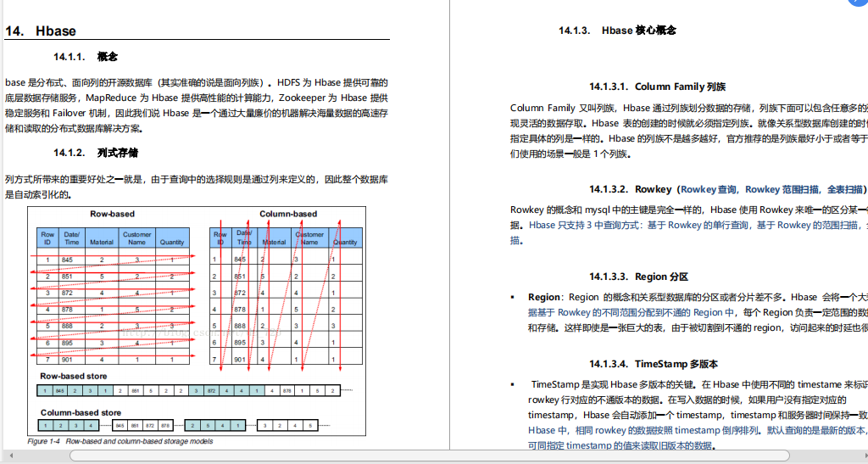868x464 pixels.
Task: Click the "Row-based store" label in the figure
Action: 73,376
